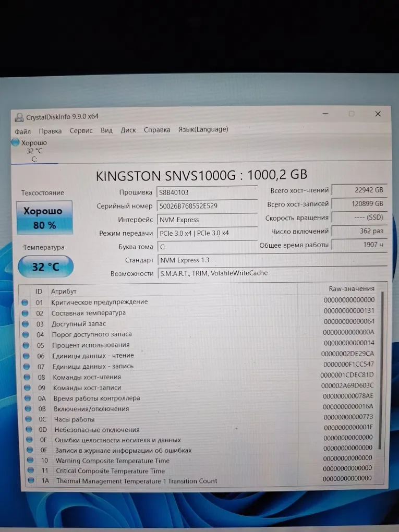Click the status dot for Команды хост-чтения

click(27, 377)
